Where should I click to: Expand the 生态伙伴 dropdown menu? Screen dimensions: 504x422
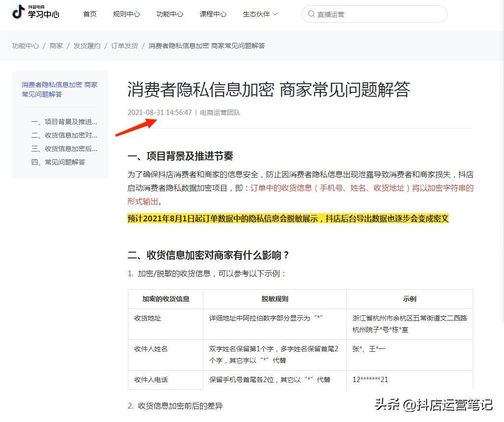pos(260,14)
